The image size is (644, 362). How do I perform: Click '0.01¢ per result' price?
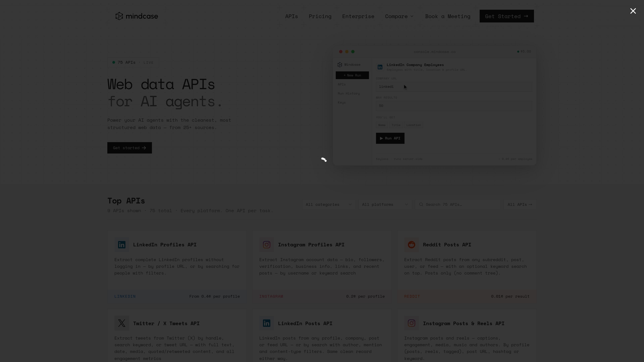pos(510,296)
